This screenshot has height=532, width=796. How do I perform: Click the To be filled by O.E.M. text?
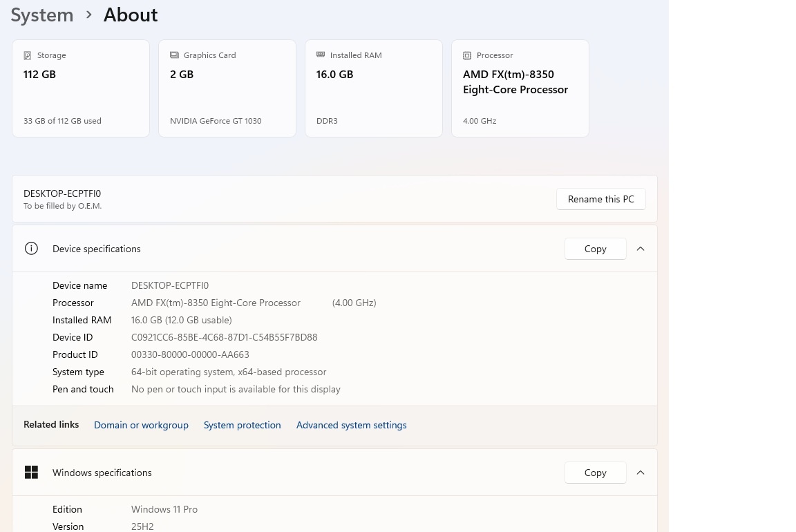[62, 206]
